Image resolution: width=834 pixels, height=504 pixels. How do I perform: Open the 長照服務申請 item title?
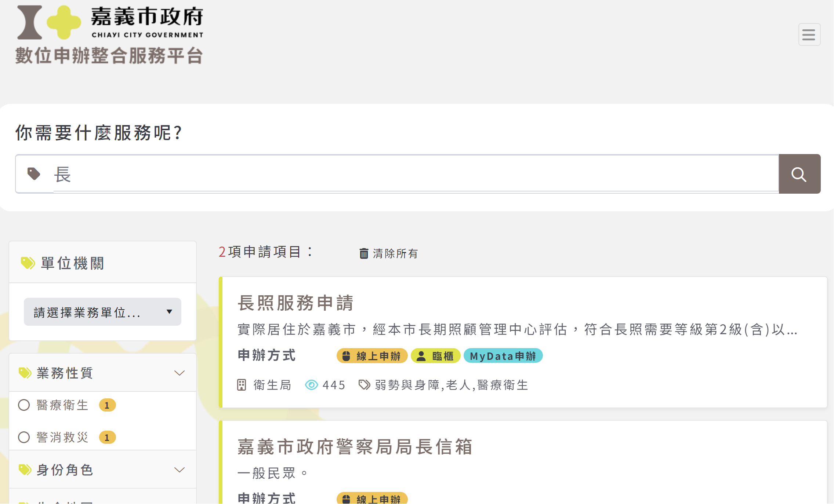(x=295, y=303)
